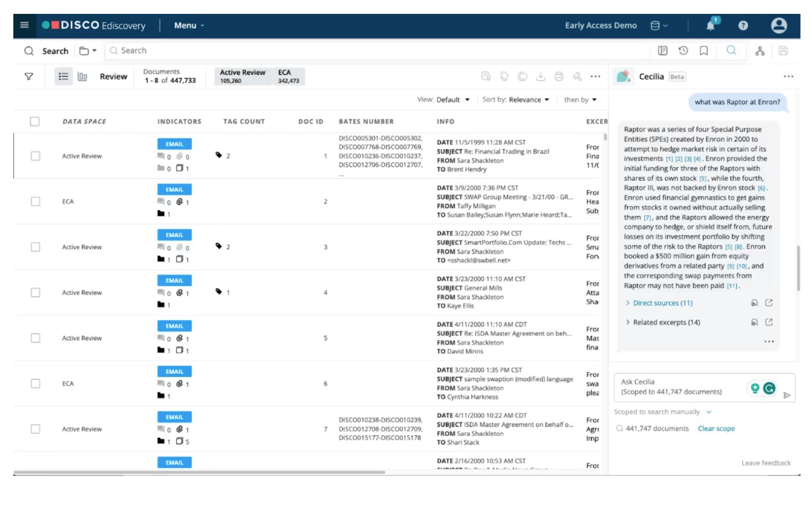
Task: Select the Active Review data space tab
Action: 242,76
